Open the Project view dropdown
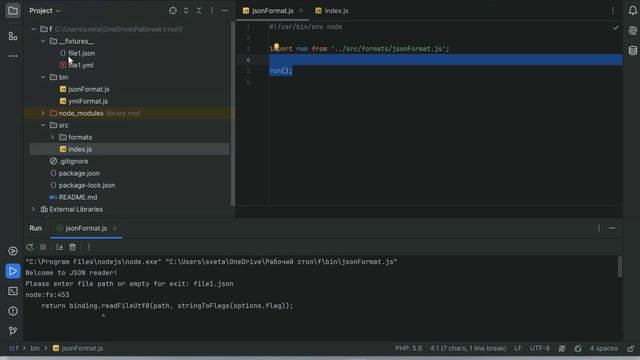The image size is (640, 360). (44, 11)
